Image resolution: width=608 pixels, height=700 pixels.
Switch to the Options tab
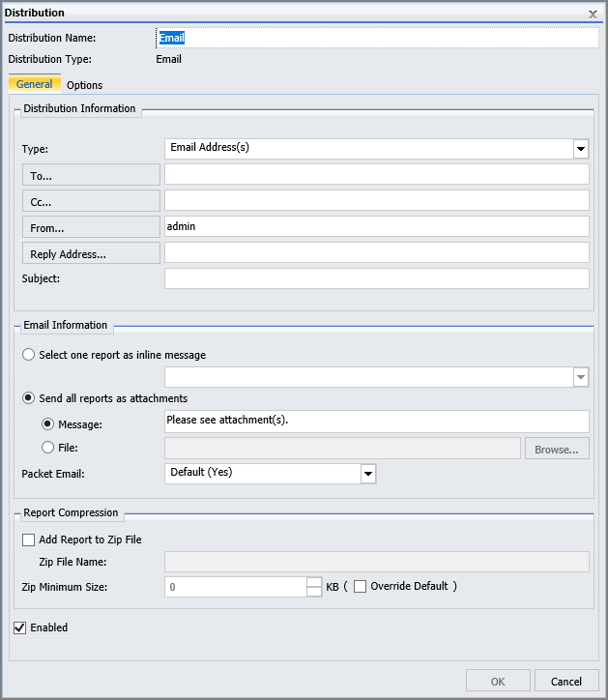(84, 85)
